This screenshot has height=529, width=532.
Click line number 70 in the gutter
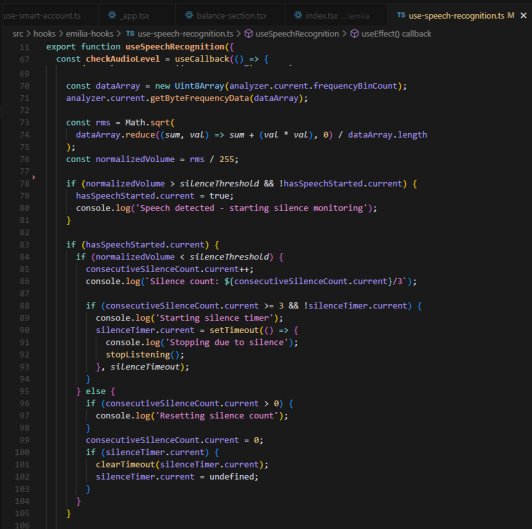(24, 86)
